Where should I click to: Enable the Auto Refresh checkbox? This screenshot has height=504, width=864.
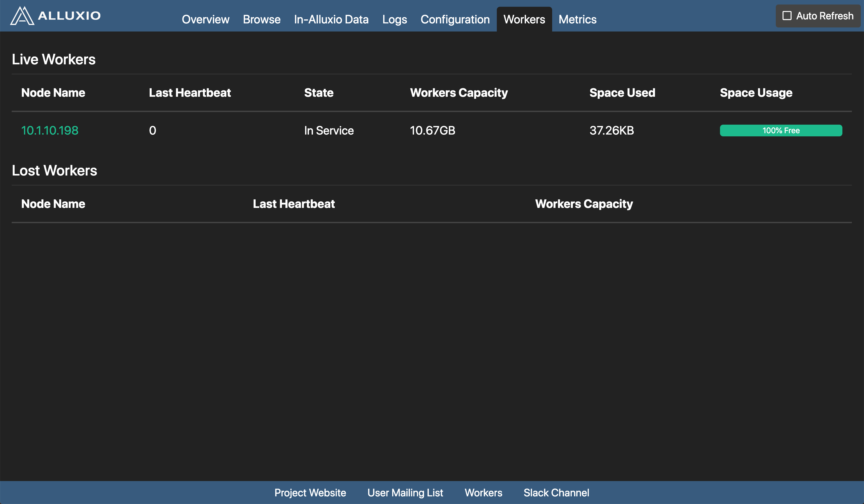pos(787,16)
